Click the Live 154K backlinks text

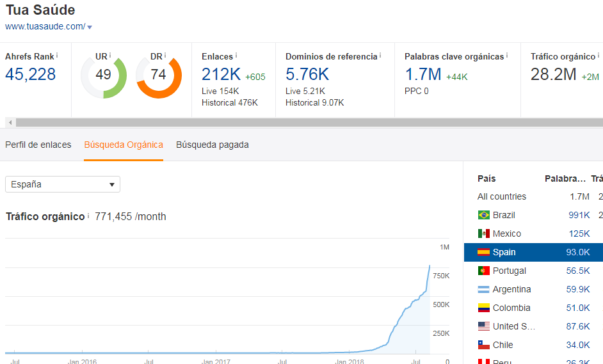(220, 91)
